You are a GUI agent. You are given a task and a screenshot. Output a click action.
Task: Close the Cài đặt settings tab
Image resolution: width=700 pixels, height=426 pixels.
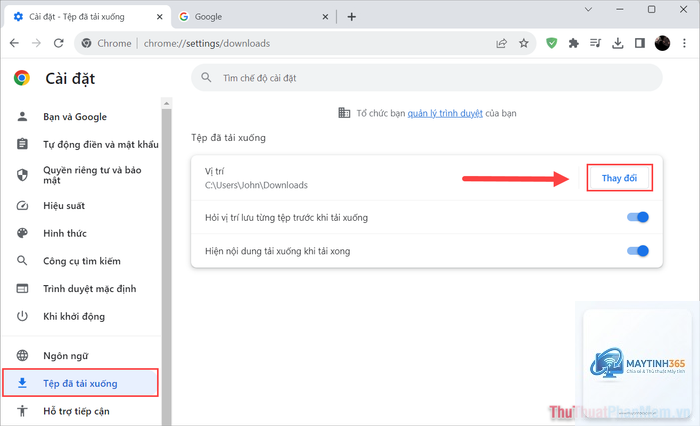click(x=160, y=17)
